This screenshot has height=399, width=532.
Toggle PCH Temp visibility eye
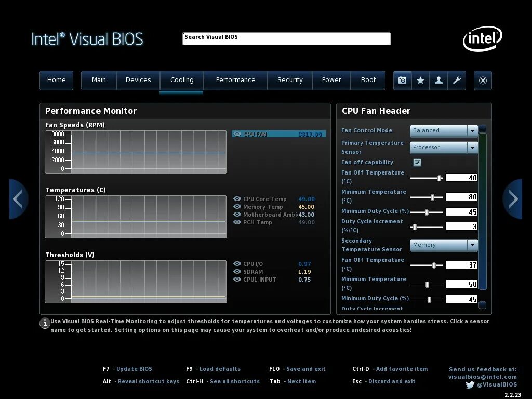(237, 222)
